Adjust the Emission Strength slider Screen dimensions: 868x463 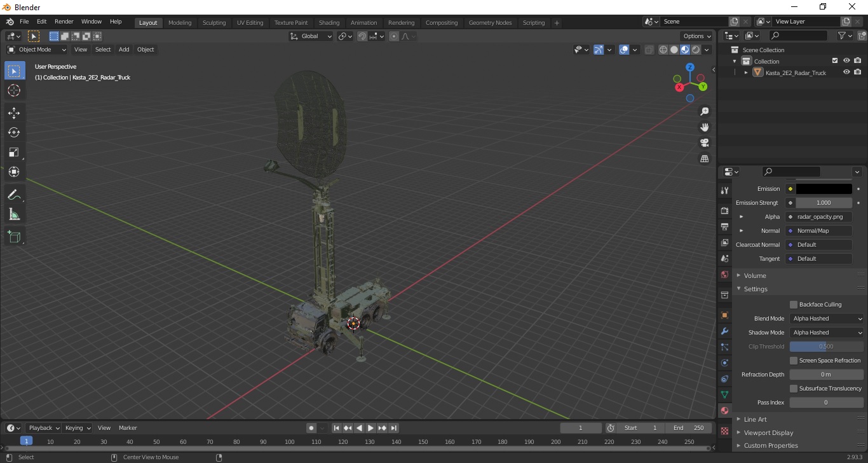coord(824,203)
